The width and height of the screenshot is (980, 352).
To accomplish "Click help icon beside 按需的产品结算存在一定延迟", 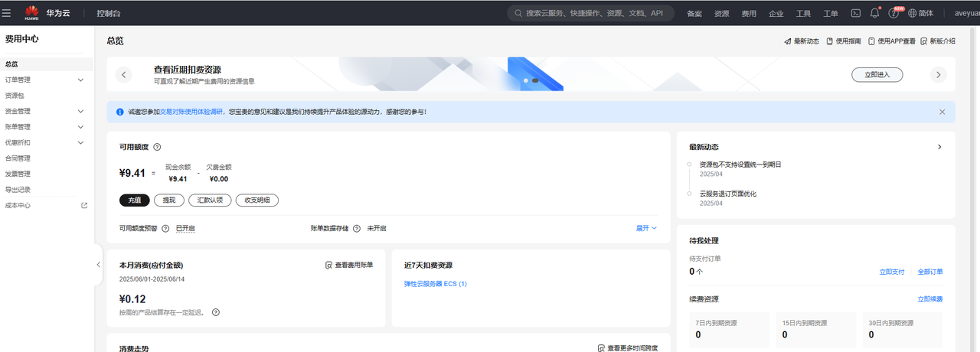I will [216, 312].
